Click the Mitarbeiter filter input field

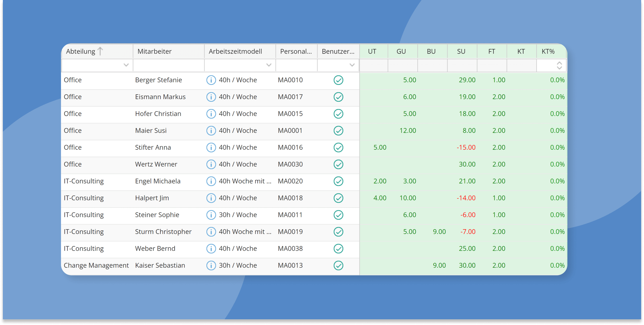tap(169, 66)
